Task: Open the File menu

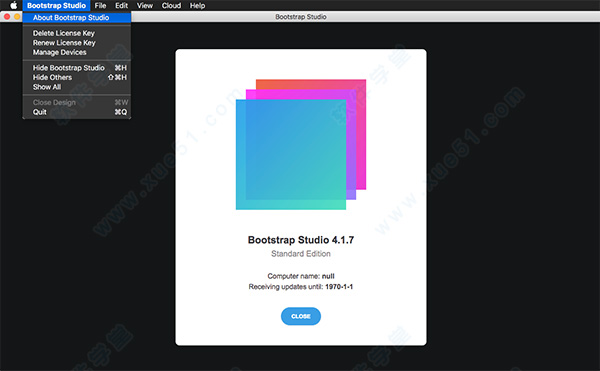Action: click(x=100, y=5)
